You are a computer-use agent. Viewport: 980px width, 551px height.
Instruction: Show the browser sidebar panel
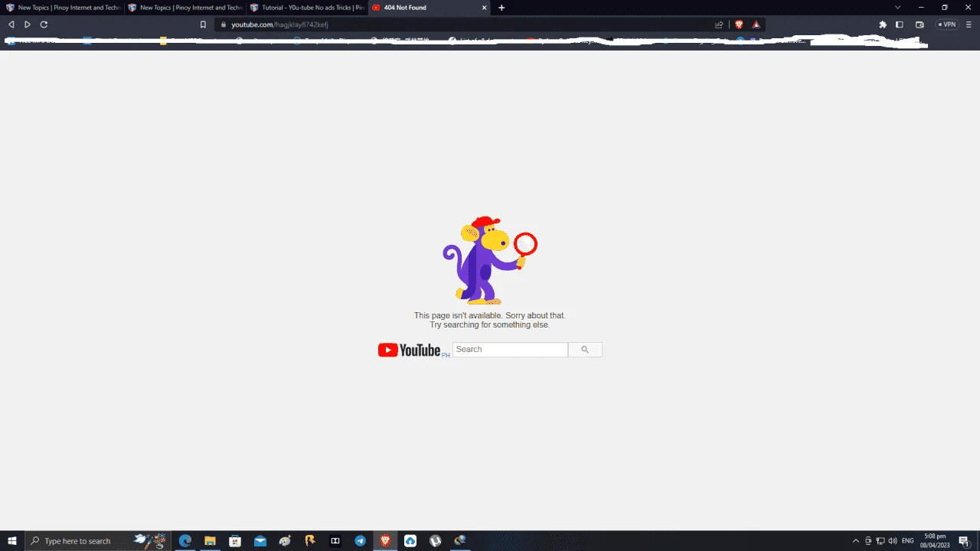[x=900, y=24]
